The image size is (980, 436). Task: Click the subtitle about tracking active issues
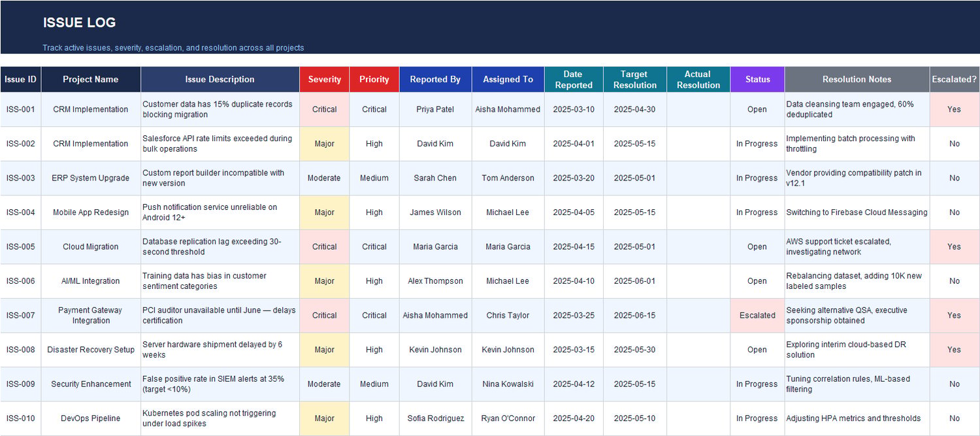pos(173,48)
